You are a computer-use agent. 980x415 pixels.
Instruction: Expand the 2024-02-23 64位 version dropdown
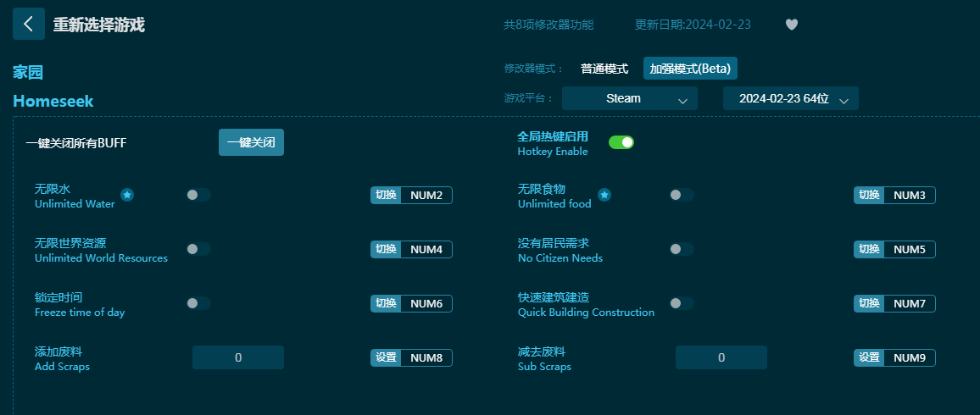(x=791, y=98)
